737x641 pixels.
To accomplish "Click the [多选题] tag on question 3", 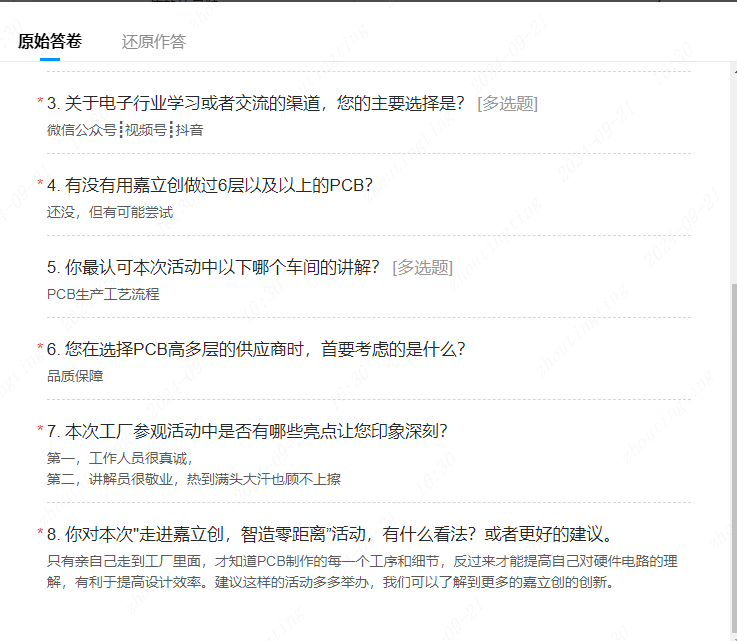I will coord(507,103).
